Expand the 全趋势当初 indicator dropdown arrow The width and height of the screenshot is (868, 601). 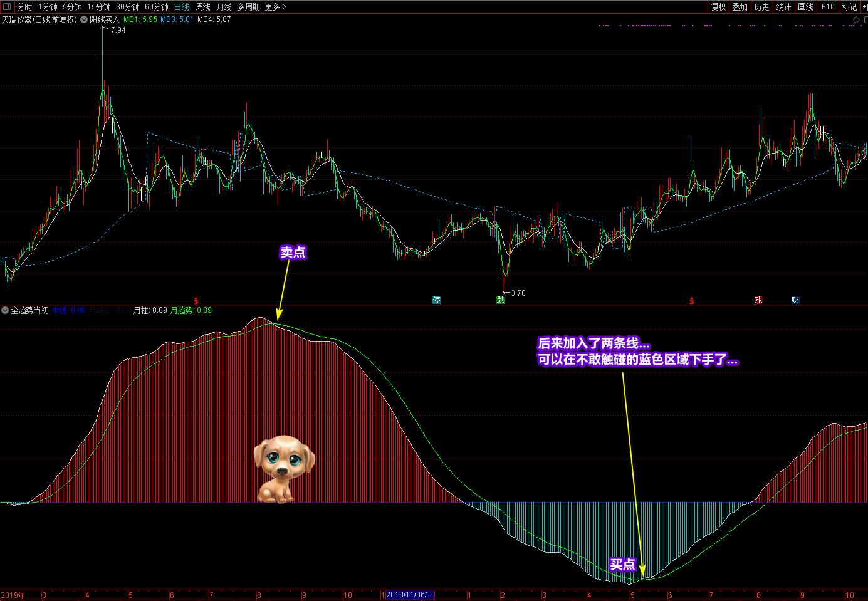coord(5,310)
